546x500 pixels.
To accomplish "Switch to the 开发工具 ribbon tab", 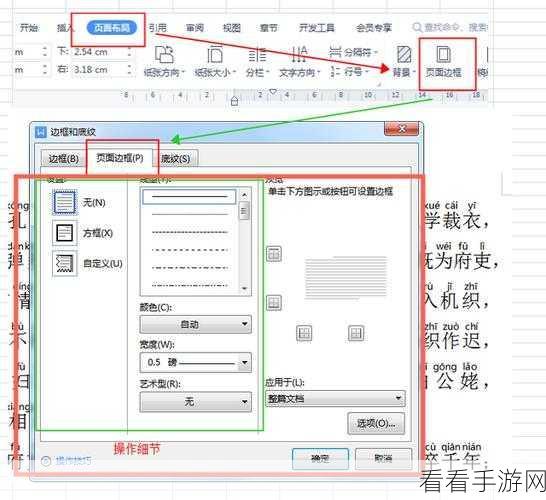I will pyautogui.click(x=316, y=28).
